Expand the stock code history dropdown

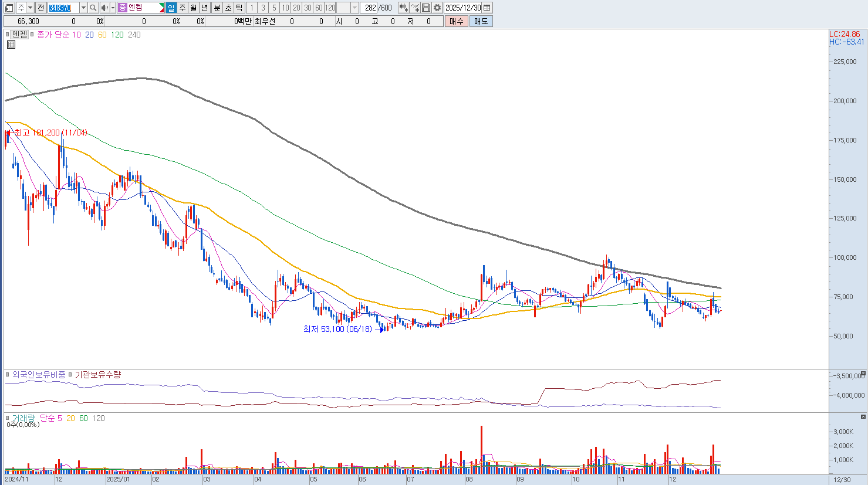(x=83, y=8)
